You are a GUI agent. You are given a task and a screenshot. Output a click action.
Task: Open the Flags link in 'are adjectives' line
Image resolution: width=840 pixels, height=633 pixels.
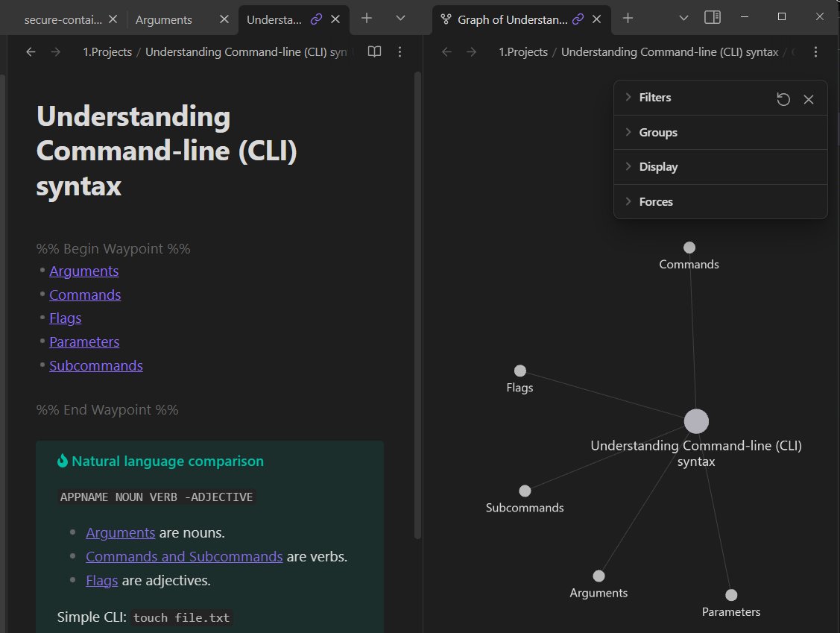click(102, 581)
